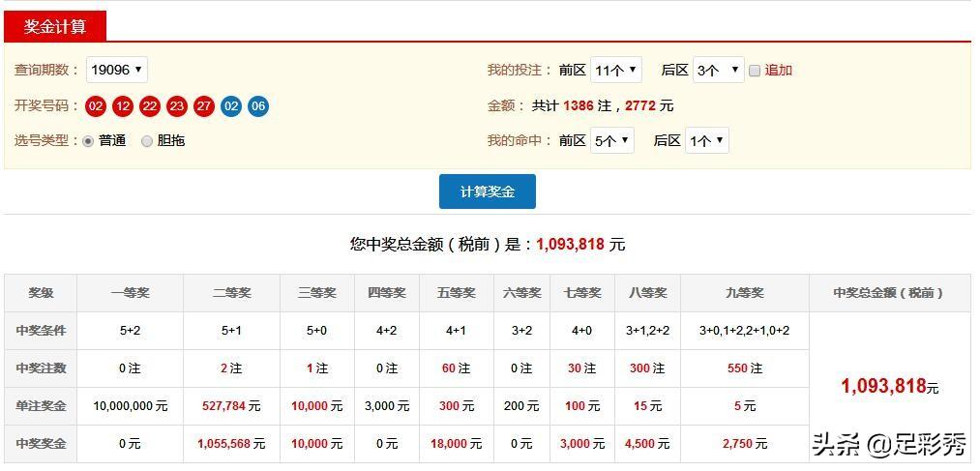Click the 4,500 元 total cell
980x471 pixels.
[x=647, y=444]
